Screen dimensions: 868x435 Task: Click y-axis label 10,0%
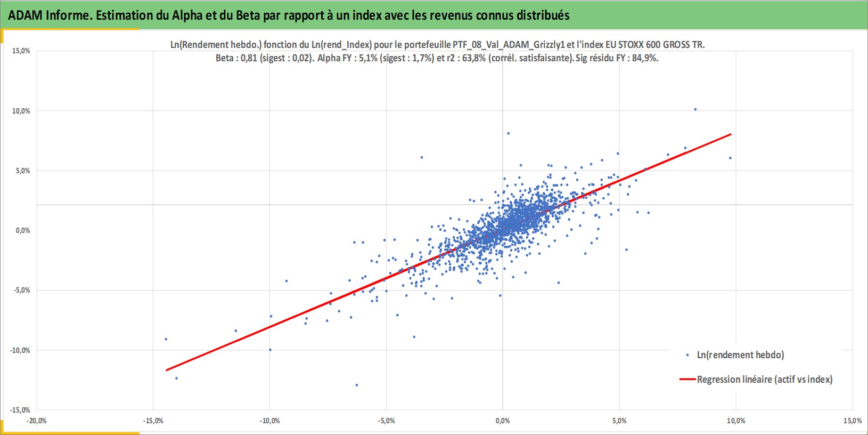(x=21, y=111)
